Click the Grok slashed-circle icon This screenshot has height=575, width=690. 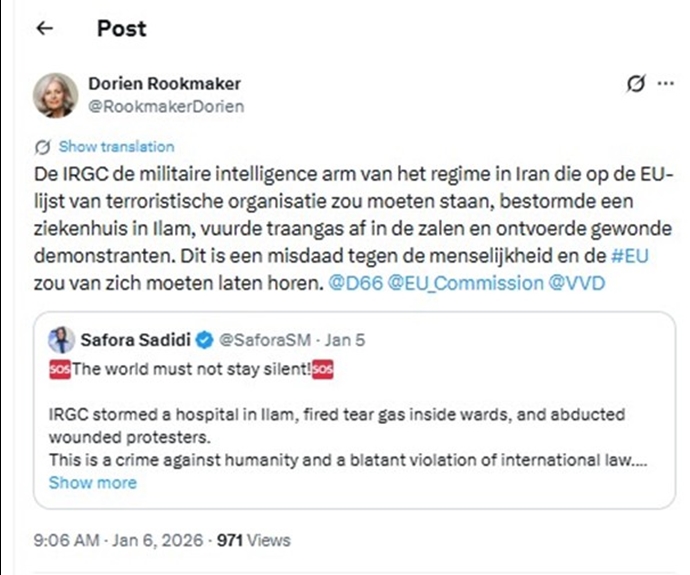[633, 85]
